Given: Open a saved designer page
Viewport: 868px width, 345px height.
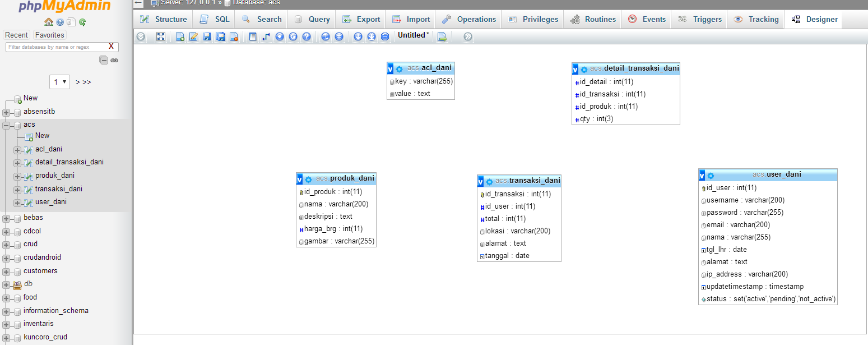Looking at the screenshot, I should click(x=194, y=36).
